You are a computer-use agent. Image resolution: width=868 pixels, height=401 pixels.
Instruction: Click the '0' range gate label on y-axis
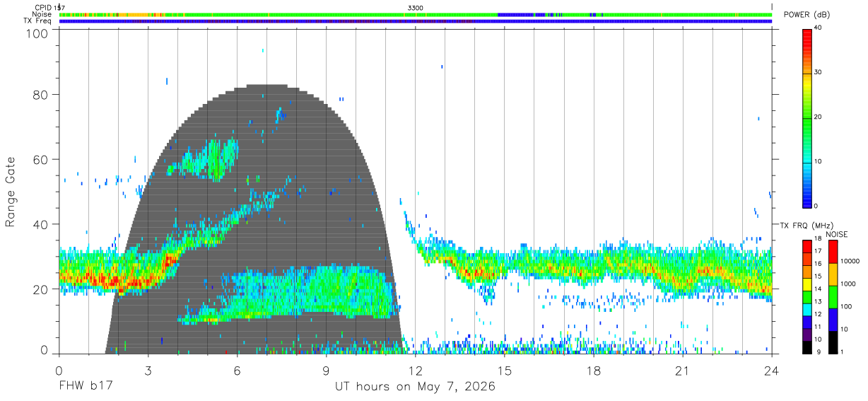[x=44, y=349]
